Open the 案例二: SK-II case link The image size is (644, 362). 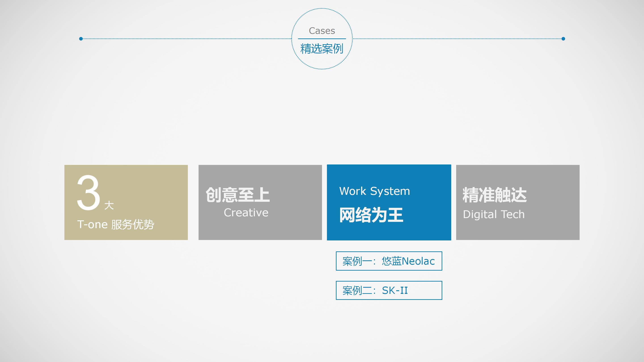pyautogui.click(x=389, y=290)
